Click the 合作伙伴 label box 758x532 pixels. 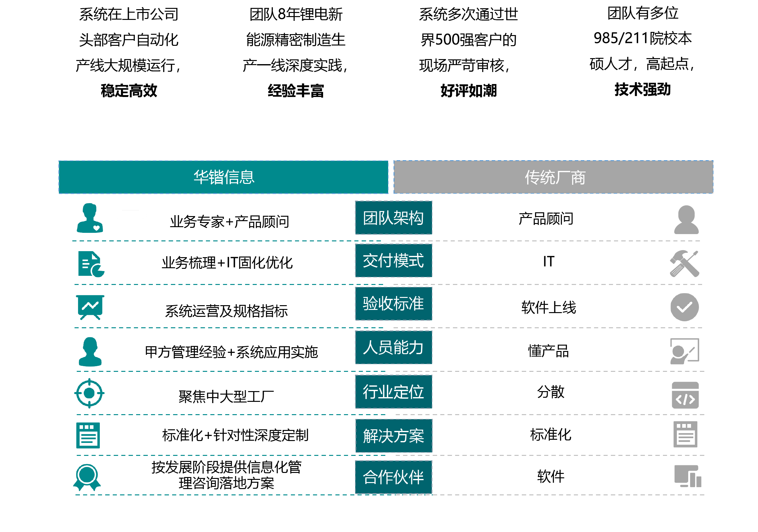click(393, 477)
